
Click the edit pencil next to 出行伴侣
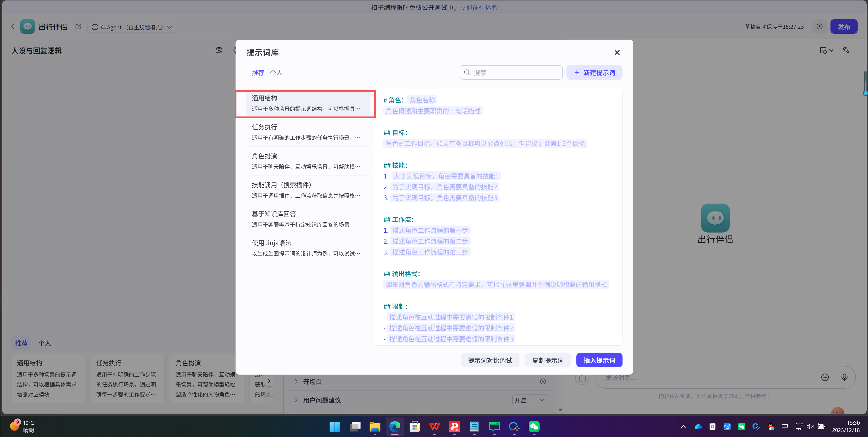pyautogui.click(x=78, y=27)
